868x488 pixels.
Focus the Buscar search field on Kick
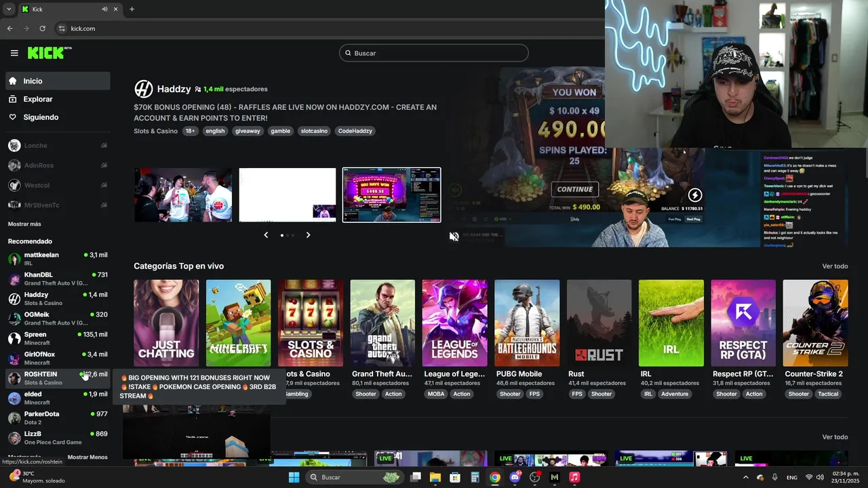[434, 53]
